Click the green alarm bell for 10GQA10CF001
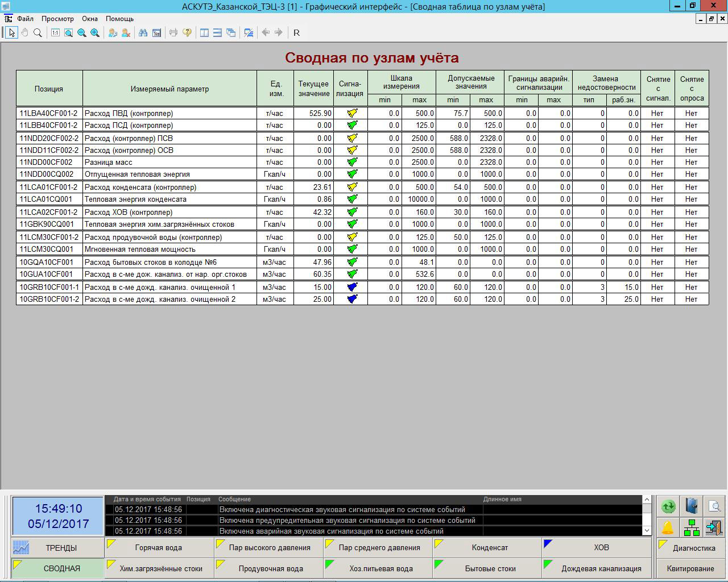Screen dimensions: 728x582 tap(352, 262)
